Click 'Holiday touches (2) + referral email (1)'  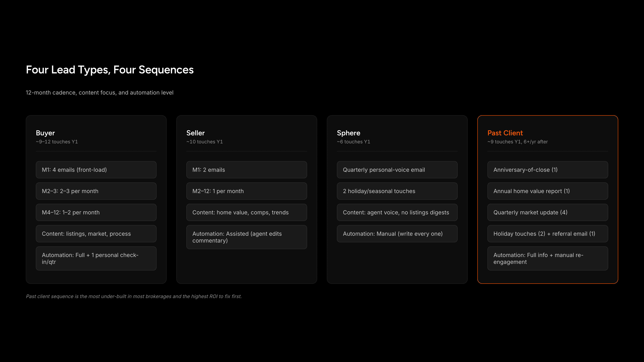pyautogui.click(x=548, y=233)
